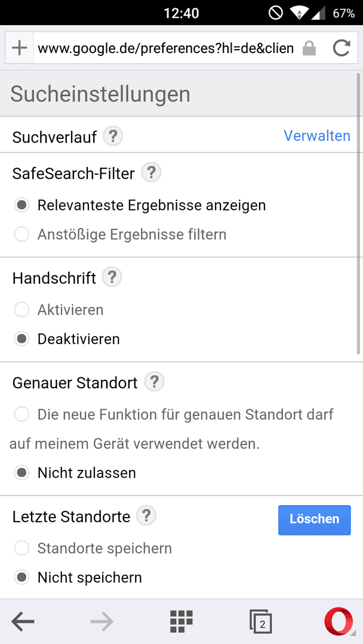Tap the padlock security icon
This screenshot has width=363, height=644.
coord(309,48)
